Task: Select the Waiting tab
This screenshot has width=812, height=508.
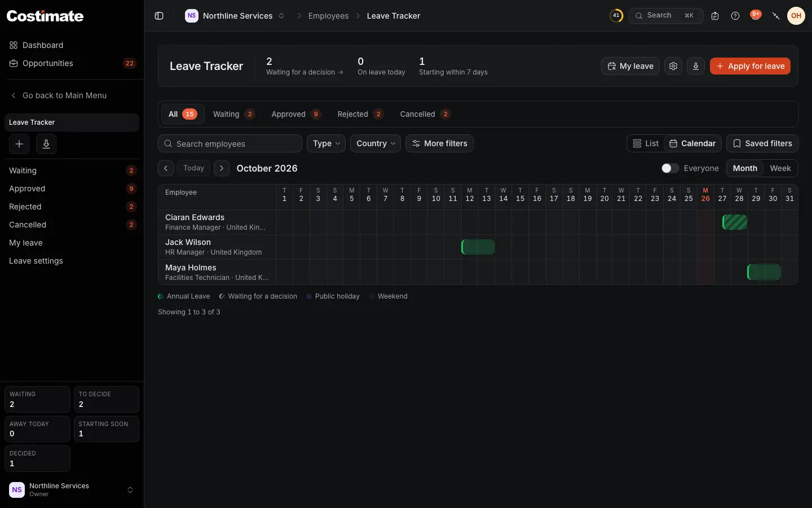Action: [x=234, y=114]
